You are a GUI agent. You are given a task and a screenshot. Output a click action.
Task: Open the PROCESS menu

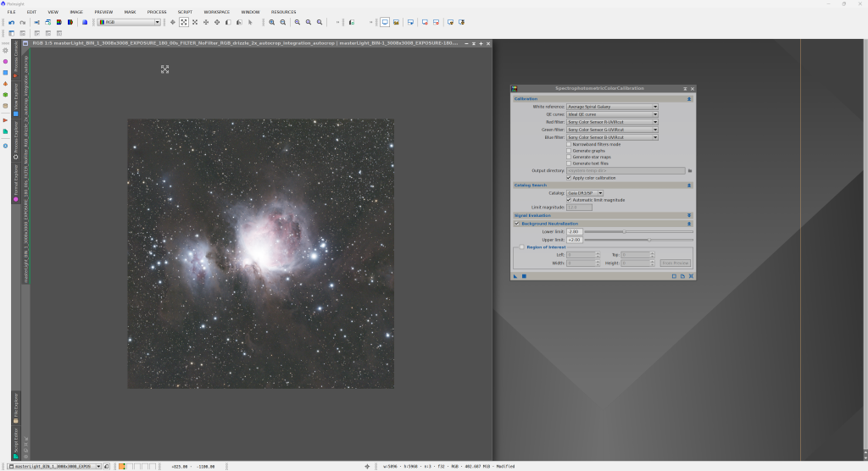[x=156, y=12]
